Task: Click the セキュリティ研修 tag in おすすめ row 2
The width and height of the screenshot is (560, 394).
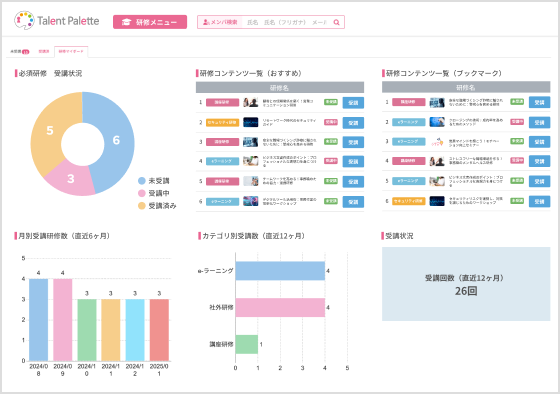Action: [x=222, y=123]
